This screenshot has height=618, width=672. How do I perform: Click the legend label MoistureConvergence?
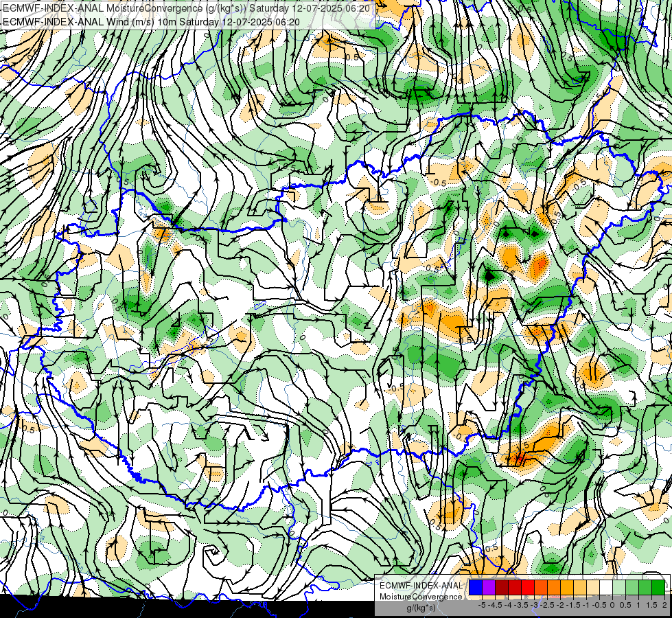tap(421, 597)
